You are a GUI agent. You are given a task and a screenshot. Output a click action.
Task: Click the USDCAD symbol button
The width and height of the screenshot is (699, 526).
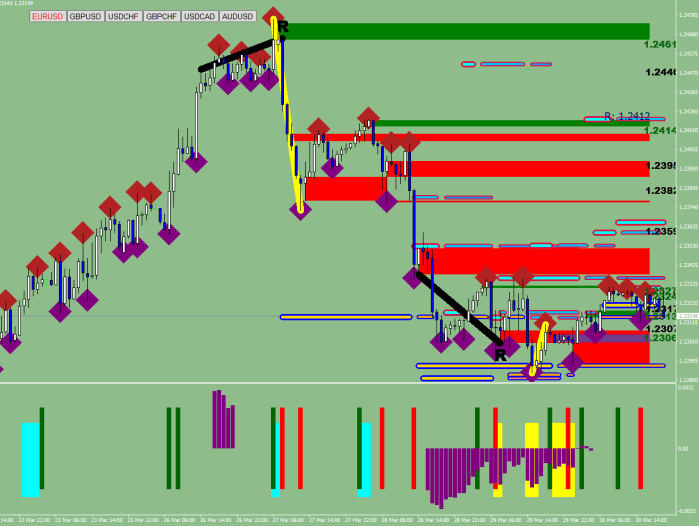pyautogui.click(x=200, y=17)
